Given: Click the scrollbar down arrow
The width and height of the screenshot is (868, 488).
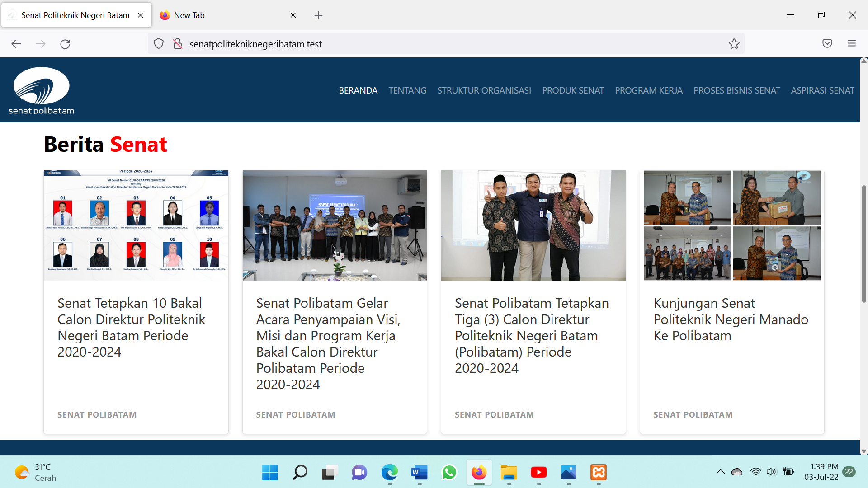Looking at the screenshot, I should (864, 451).
